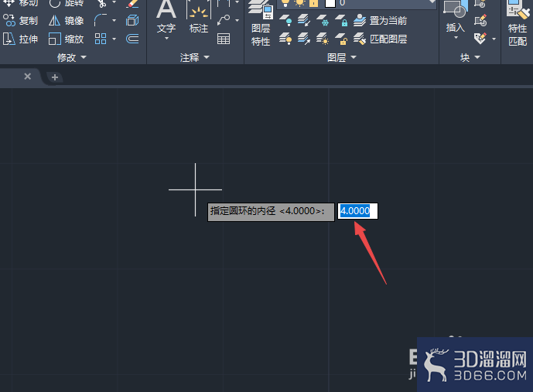Select the Array tool icon

(x=101, y=39)
